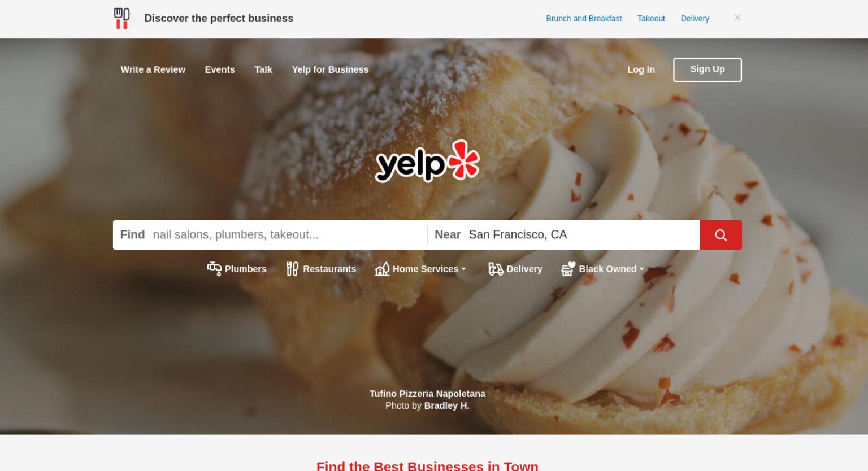
Task: Open Yelp for Business link
Action: (331, 69)
